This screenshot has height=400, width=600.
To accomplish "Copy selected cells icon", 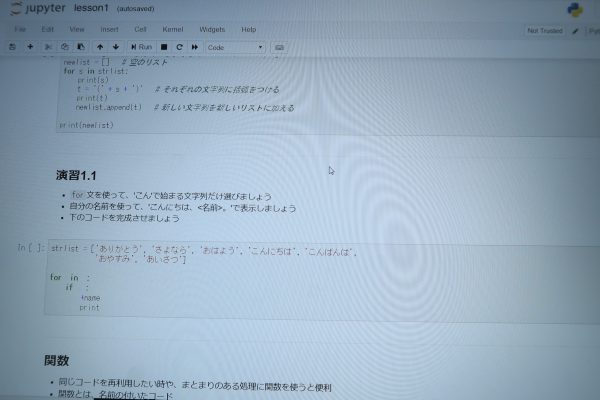I will (65, 47).
